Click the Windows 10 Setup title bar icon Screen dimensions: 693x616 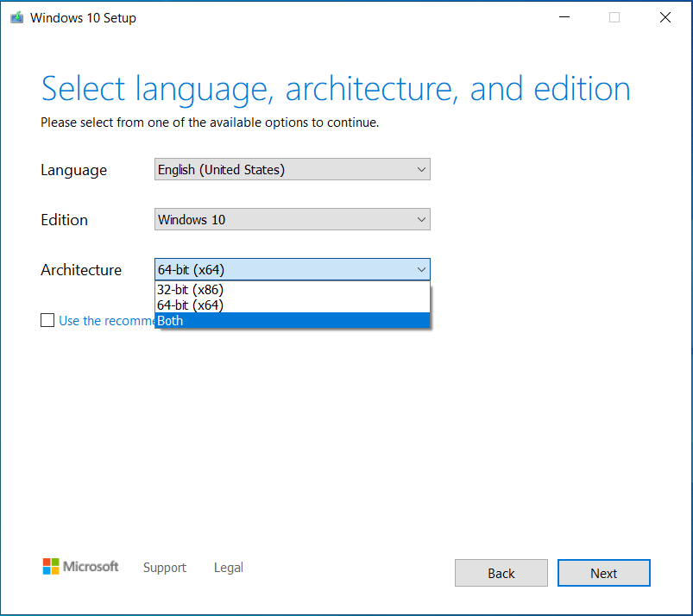click(16, 17)
